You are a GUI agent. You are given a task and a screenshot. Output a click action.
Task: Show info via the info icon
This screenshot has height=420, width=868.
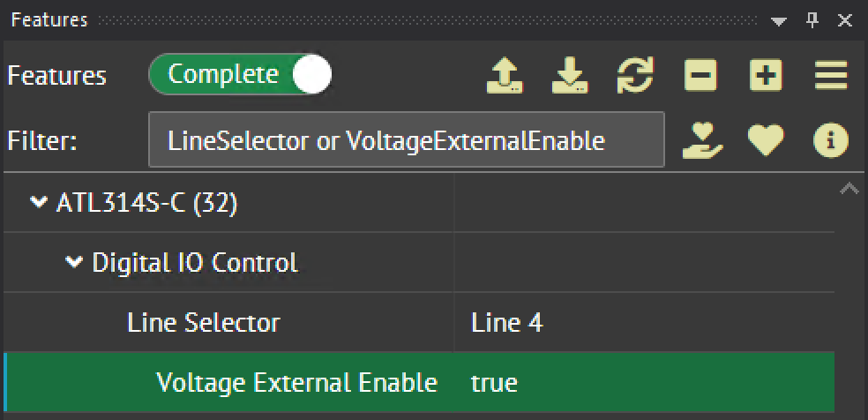(831, 139)
